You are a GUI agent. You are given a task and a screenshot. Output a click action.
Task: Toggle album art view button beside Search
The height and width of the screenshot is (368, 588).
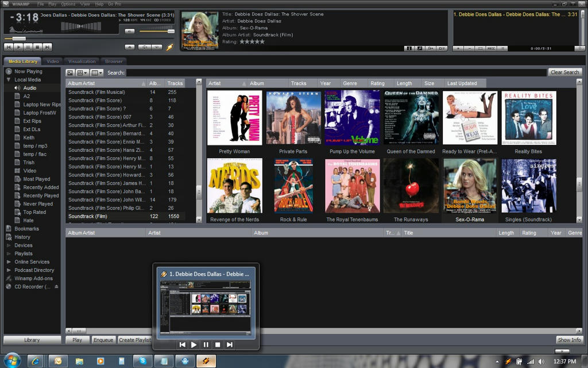(x=70, y=72)
